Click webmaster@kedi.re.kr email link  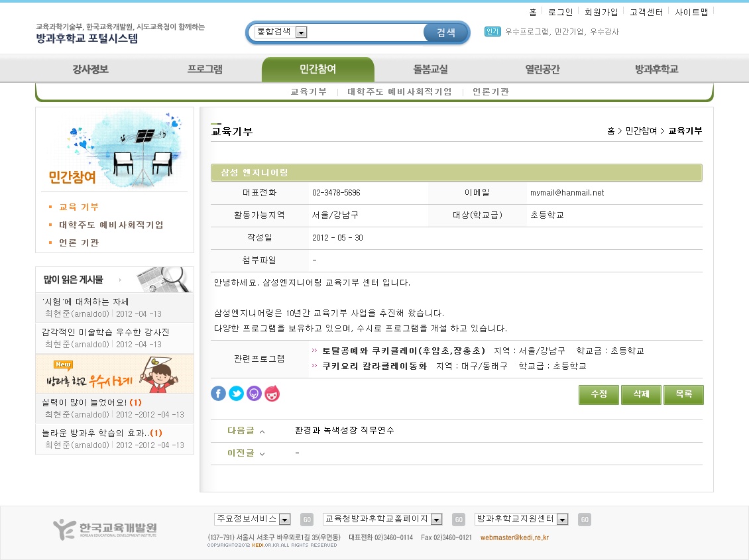coord(514,537)
